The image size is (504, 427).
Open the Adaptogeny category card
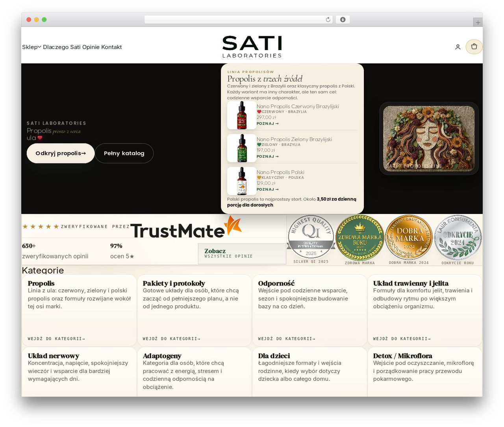(195, 372)
